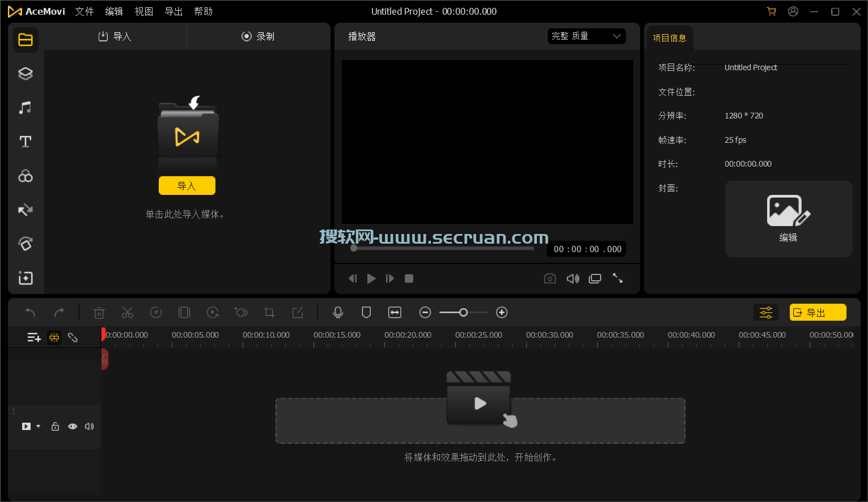Play the preview video

(371, 278)
